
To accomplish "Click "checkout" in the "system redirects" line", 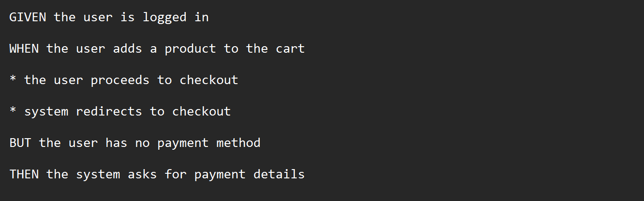I will [x=201, y=112].
